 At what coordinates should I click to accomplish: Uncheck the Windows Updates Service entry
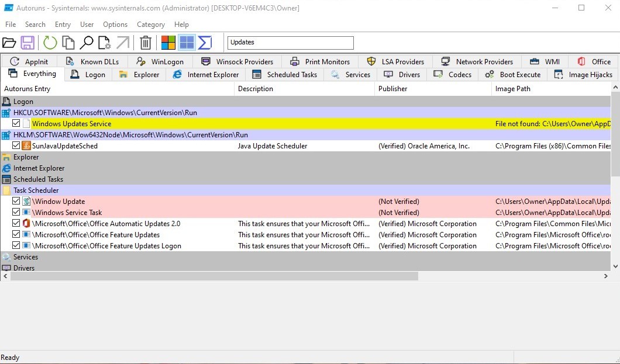pos(16,123)
